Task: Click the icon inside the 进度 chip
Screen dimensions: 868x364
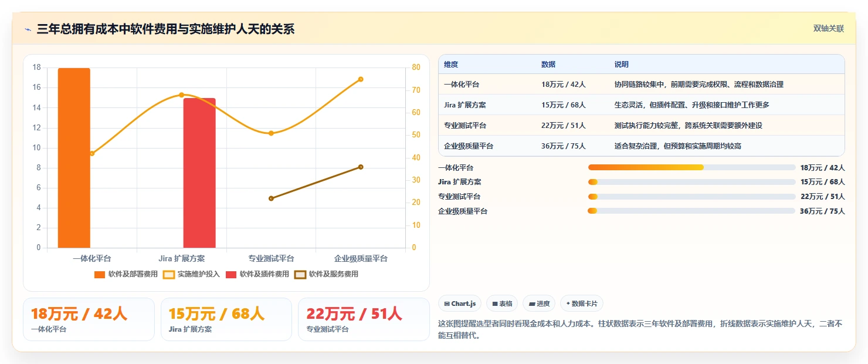Action: [532, 304]
